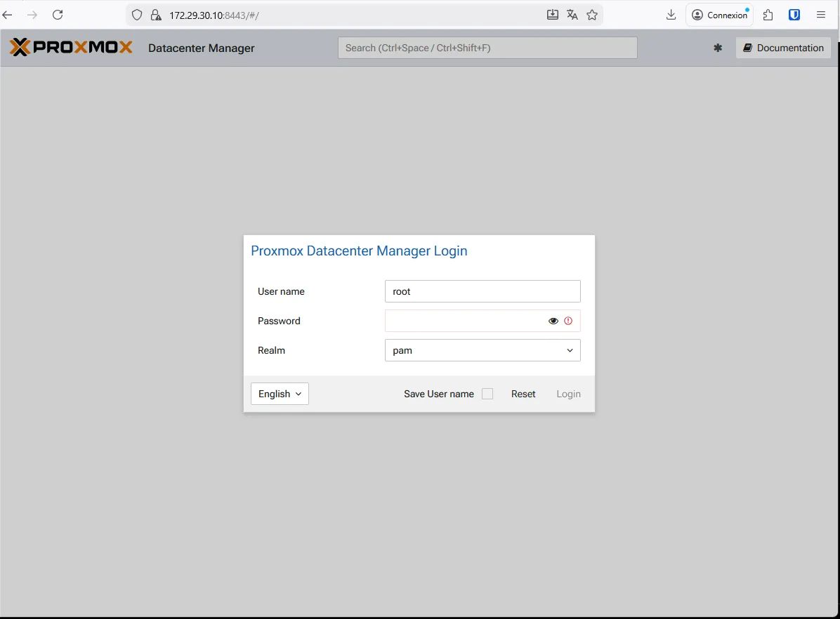Screen dimensions: 840x619
Task: Open the Connexion account menu
Action: click(x=719, y=15)
